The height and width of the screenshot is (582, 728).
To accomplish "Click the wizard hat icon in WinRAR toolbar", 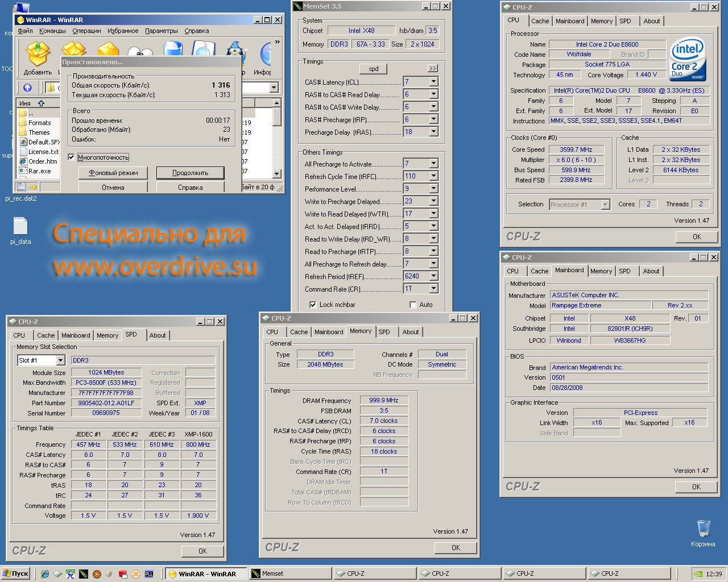I will pyautogui.click(x=235, y=54).
